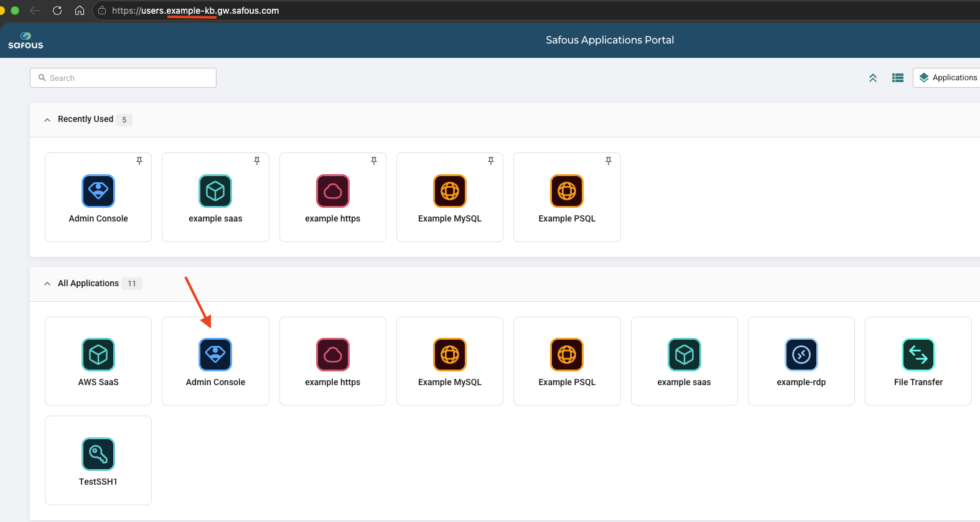Open the AWS SaaS application icon
The image size is (980, 522).
(x=98, y=355)
